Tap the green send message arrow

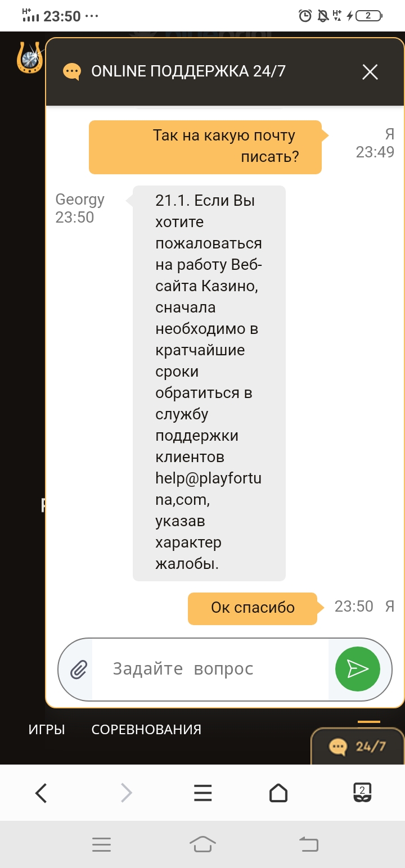tap(358, 669)
